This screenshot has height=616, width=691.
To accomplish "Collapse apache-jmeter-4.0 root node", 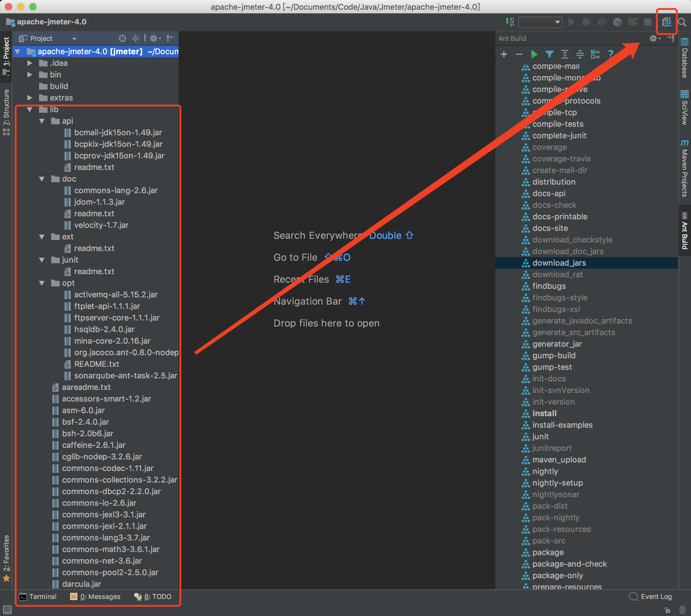I will pyautogui.click(x=18, y=52).
